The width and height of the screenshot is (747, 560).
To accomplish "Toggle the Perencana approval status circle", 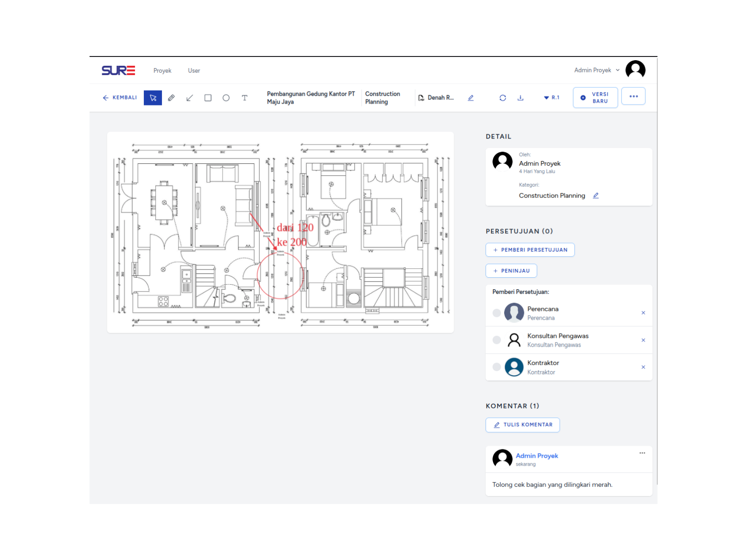I will pos(497,313).
